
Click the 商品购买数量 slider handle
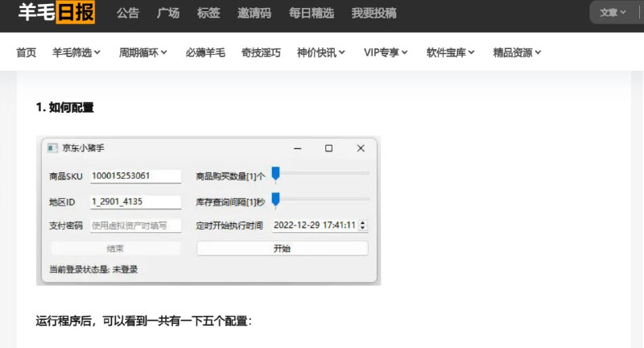[275, 173]
